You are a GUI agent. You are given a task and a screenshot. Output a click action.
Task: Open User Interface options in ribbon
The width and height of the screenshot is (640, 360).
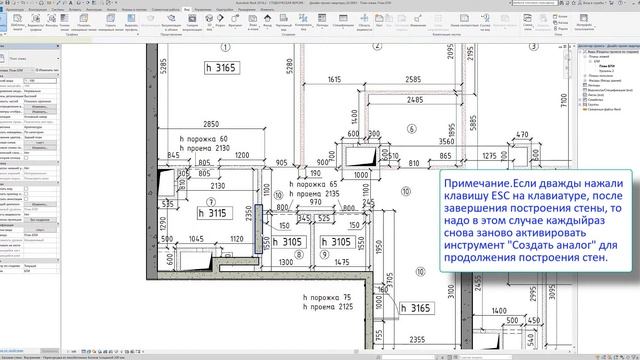584,22
